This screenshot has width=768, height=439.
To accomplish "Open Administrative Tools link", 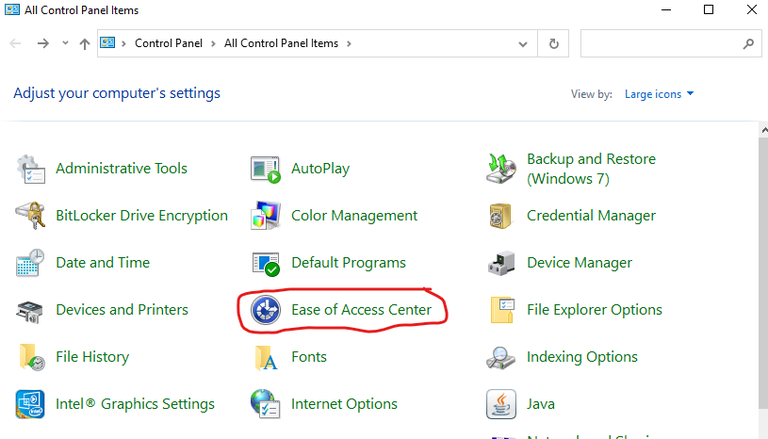I will 121,169.
